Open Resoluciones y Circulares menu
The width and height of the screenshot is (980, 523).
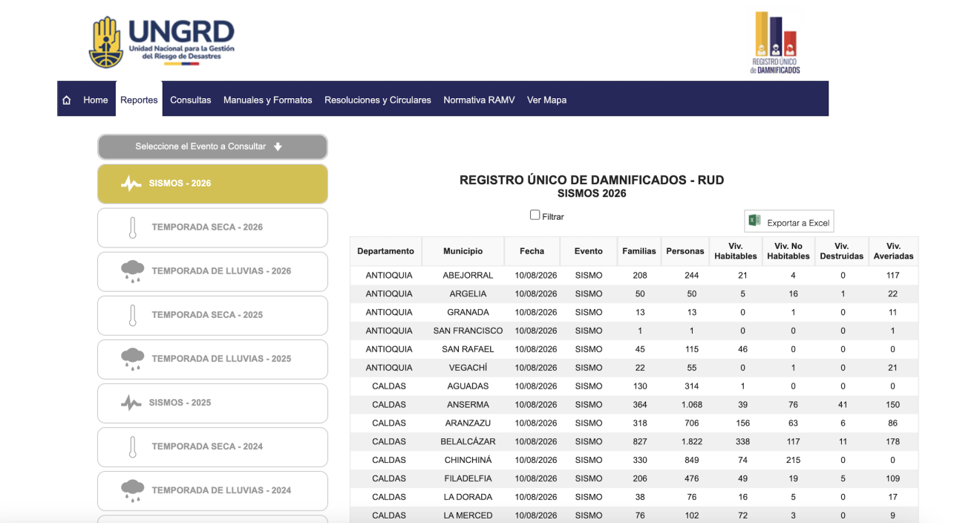tap(378, 100)
